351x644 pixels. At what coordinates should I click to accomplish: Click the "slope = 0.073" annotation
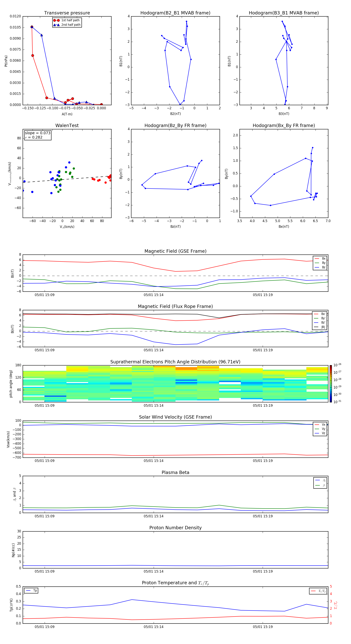pos(38,133)
